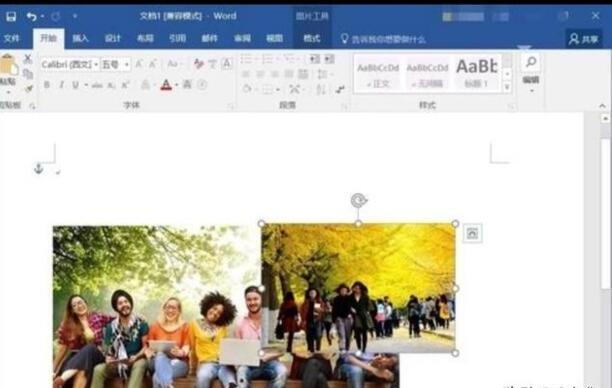
Task: Cut selection with the scissors icon
Action: [x=28, y=59]
